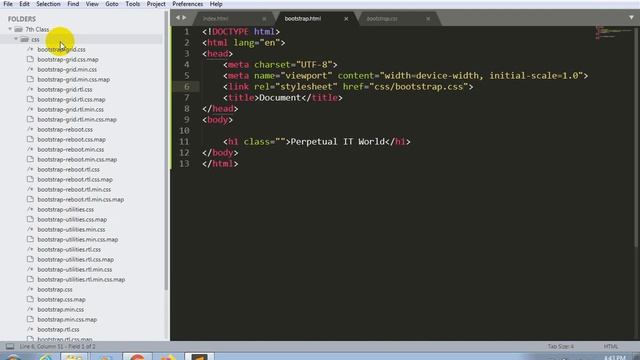Open bootstrap-utilities.rtl.min.css.map in sidebar
Image resolution: width=640 pixels, height=360 pixels.
pyautogui.click(x=81, y=279)
